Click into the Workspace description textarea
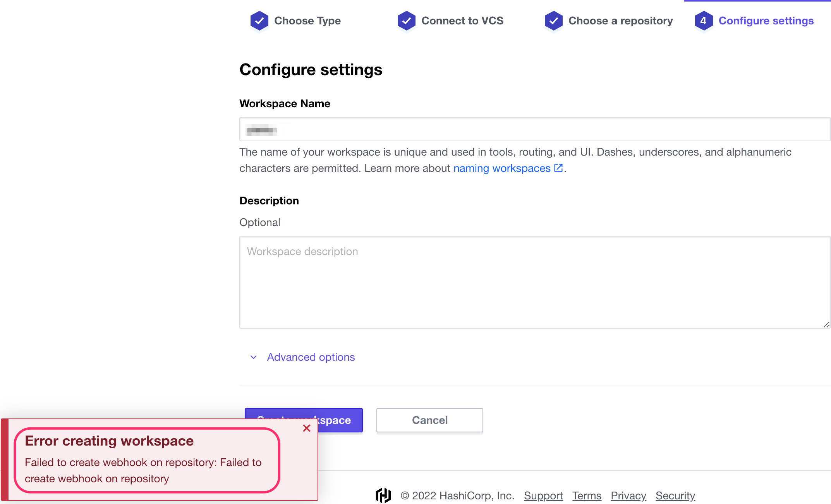The width and height of the screenshot is (831, 504). coord(535,282)
